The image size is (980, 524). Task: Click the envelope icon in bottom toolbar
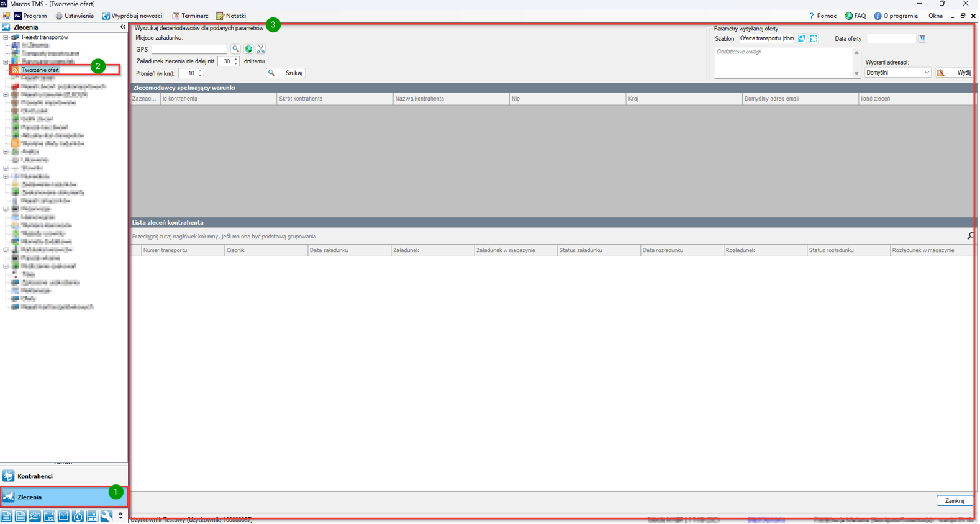[x=63, y=517]
